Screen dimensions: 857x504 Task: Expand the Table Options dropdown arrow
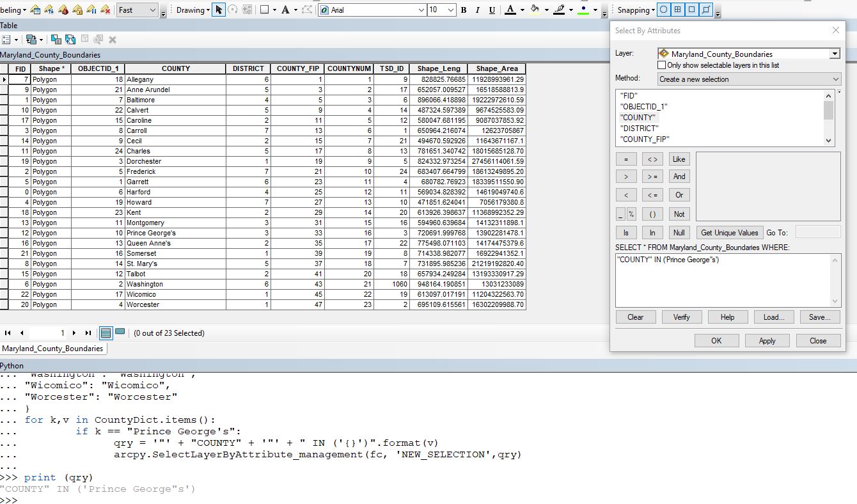point(17,40)
